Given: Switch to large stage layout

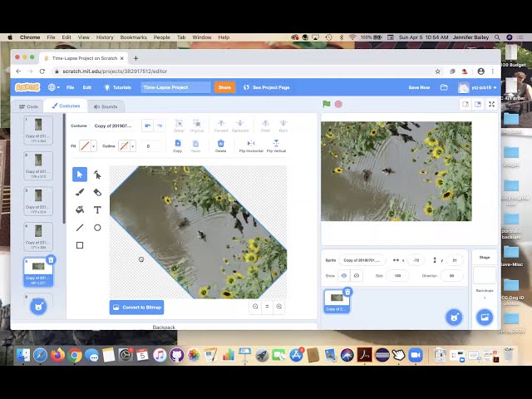Looking at the screenshot, I should [478, 104].
